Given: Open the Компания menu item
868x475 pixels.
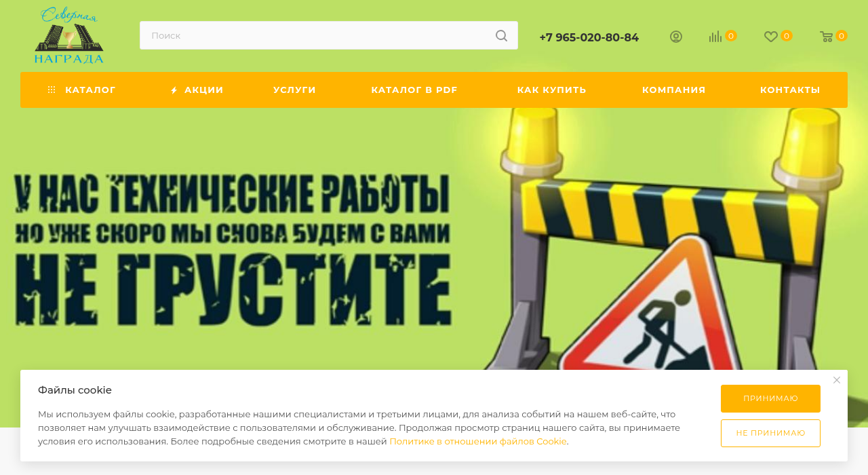Looking at the screenshot, I should [x=674, y=90].
